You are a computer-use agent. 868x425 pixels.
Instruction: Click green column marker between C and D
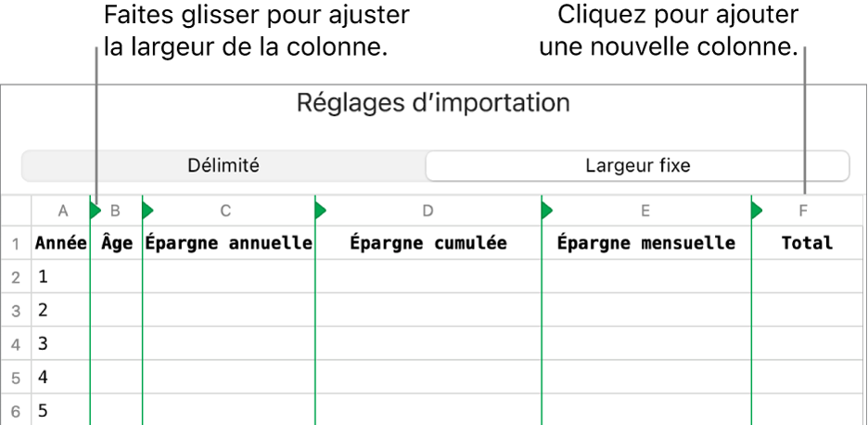click(x=321, y=211)
